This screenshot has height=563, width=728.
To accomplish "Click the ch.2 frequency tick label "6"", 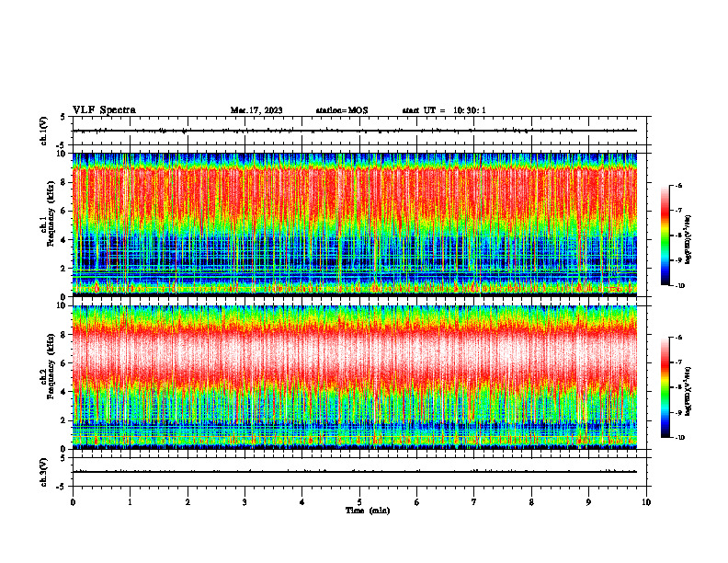I will click(64, 363).
